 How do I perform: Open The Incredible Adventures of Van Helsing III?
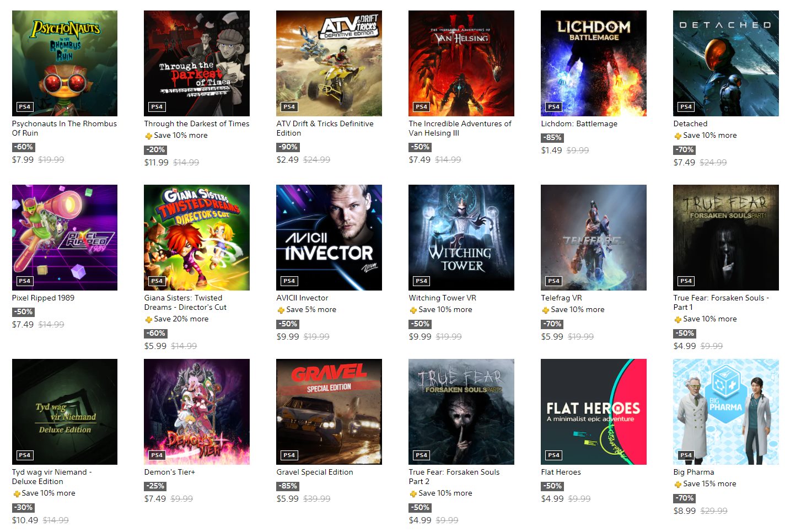(460, 128)
